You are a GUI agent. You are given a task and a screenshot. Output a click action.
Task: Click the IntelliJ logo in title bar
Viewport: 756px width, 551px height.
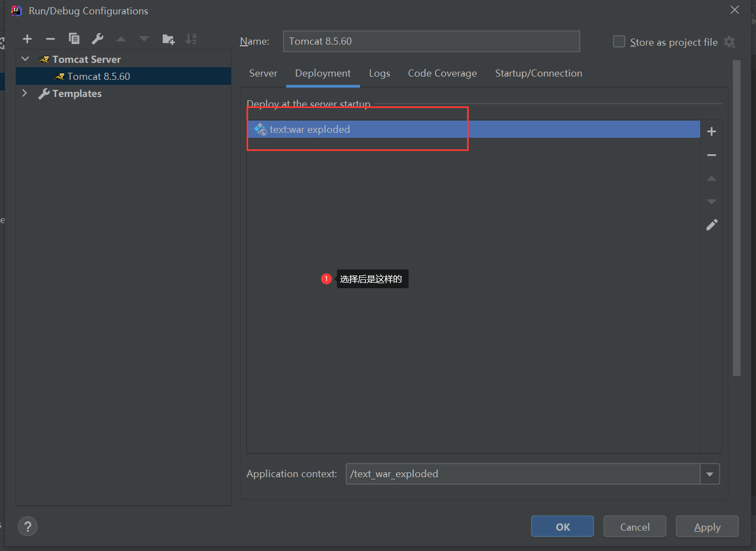pyautogui.click(x=17, y=10)
